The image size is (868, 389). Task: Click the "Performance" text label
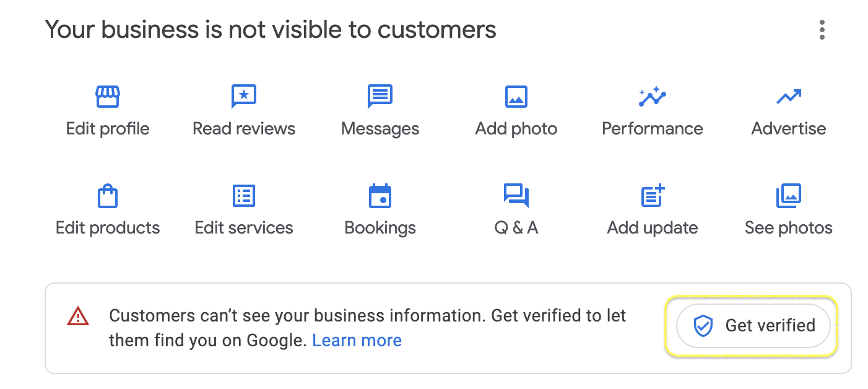652,129
